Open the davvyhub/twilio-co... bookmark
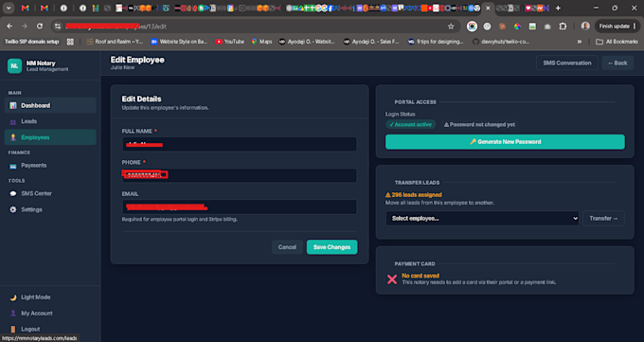This screenshot has width=644, height=342. click(x=501, y=42)
